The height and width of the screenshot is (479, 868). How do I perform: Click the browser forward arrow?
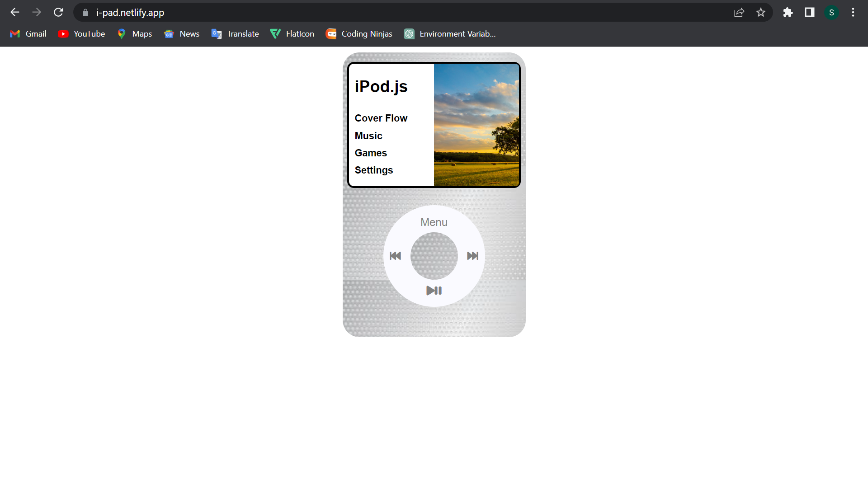pos(37,12)
